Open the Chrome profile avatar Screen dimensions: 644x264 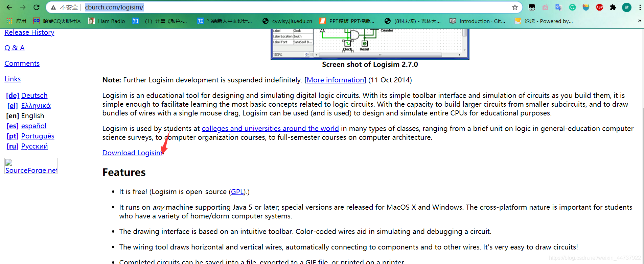click(x=627, y=7)
